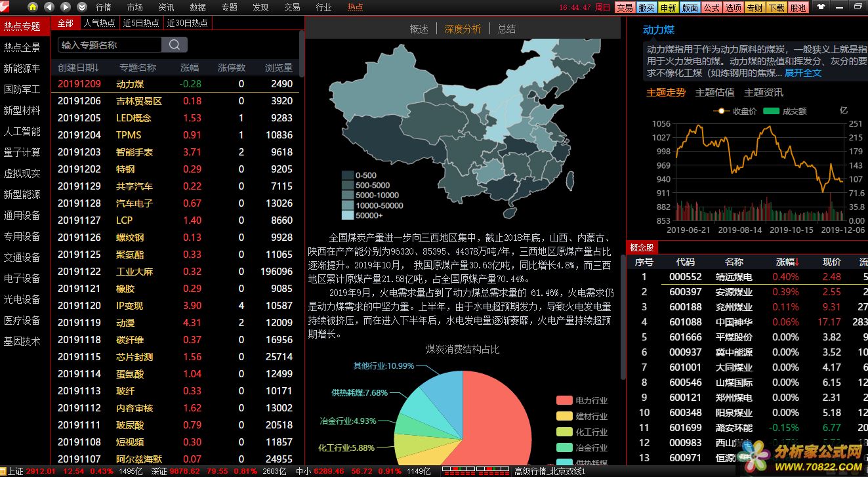The width and height of the screenshot is (868, 477).
Task: Open the 数据 menu
Action: 198,7
